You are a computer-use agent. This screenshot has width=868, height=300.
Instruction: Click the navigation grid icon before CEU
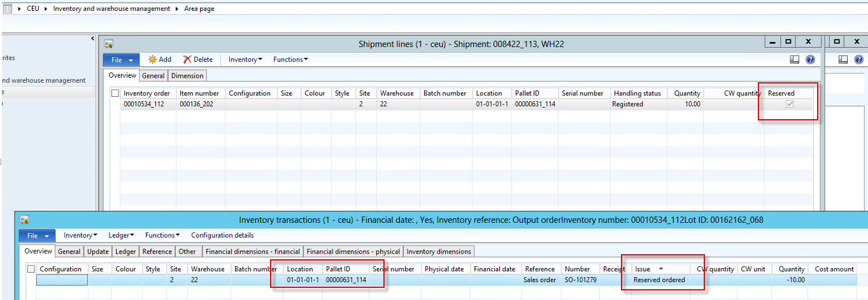pos(8,9)
